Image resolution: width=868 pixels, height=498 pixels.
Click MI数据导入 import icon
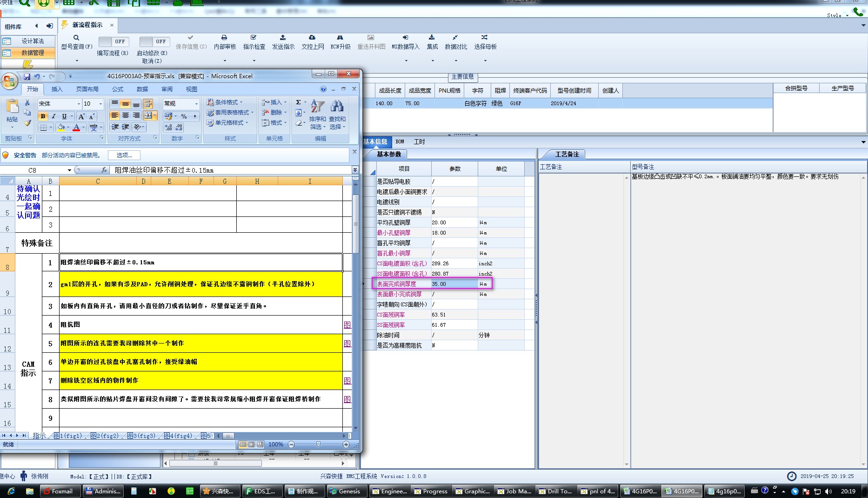[x=405, y=37]
